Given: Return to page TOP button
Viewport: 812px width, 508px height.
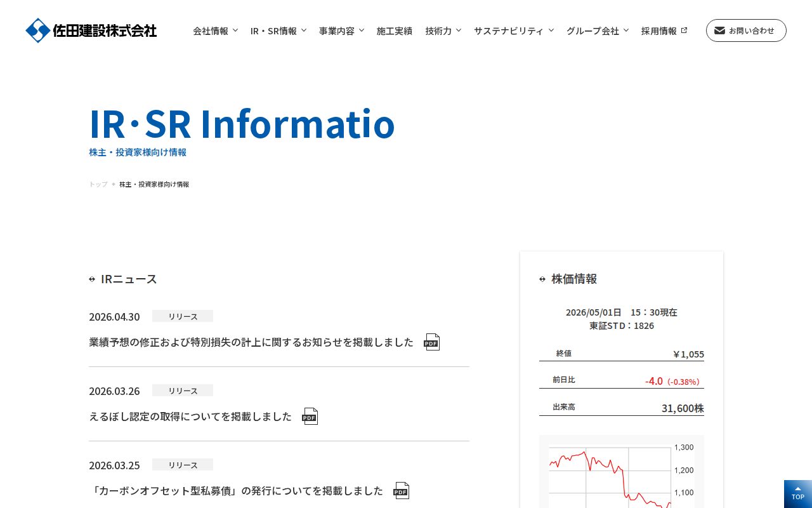Looking at the screenshot, I should tap(798, 494).
